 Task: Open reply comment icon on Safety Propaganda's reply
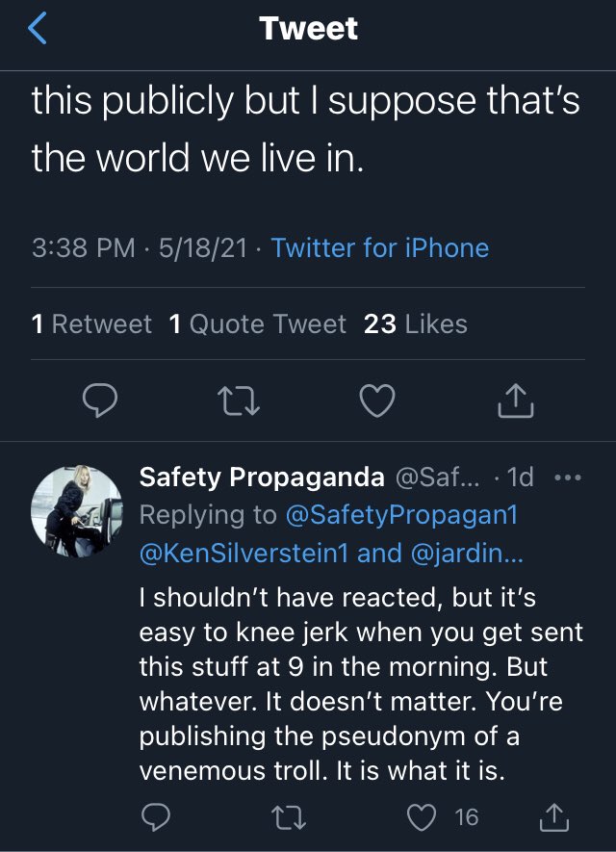coord(155,817)
